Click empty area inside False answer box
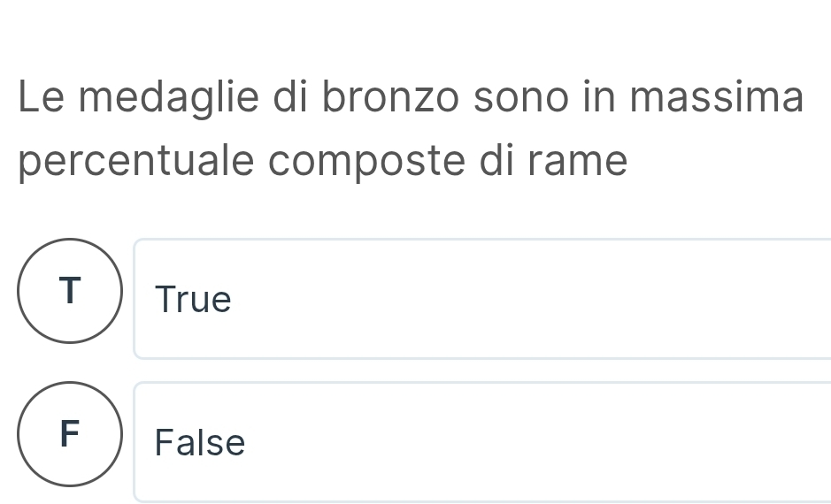This screenshot has height=504, width=831. [x=531, y=442]
